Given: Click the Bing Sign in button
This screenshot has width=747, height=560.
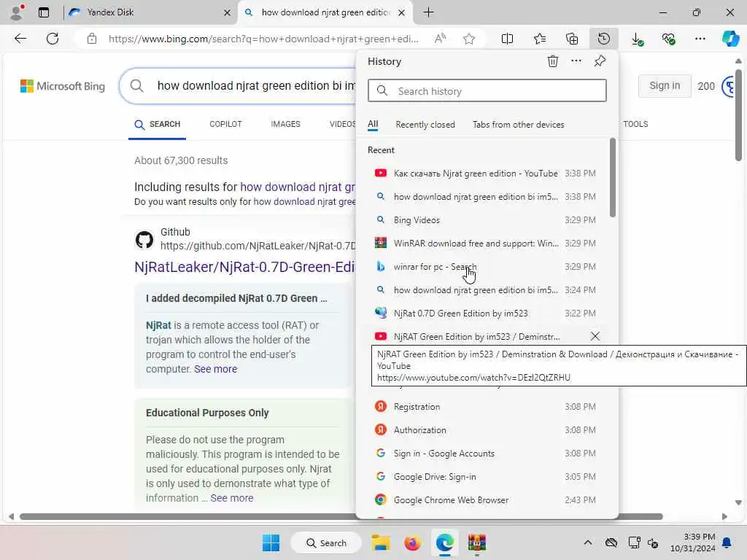Looking at the screenshot, I should (x=665, y=86).
